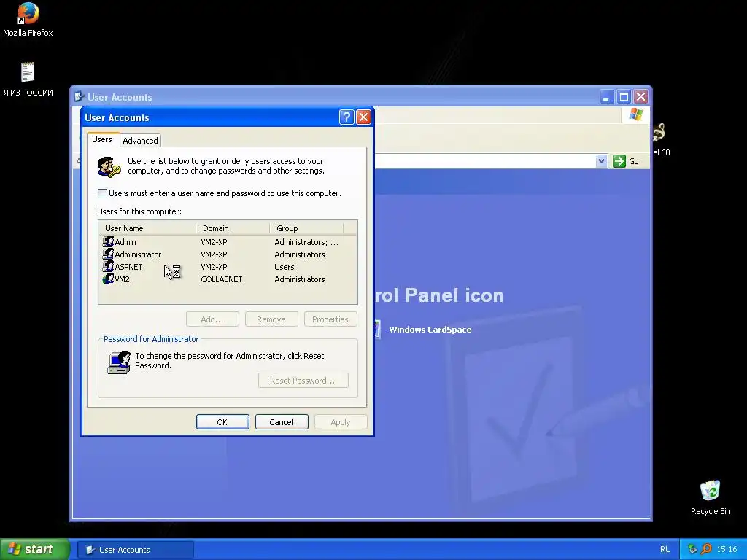
Task: Click the Remove button
Action: [x=271, y=319]
